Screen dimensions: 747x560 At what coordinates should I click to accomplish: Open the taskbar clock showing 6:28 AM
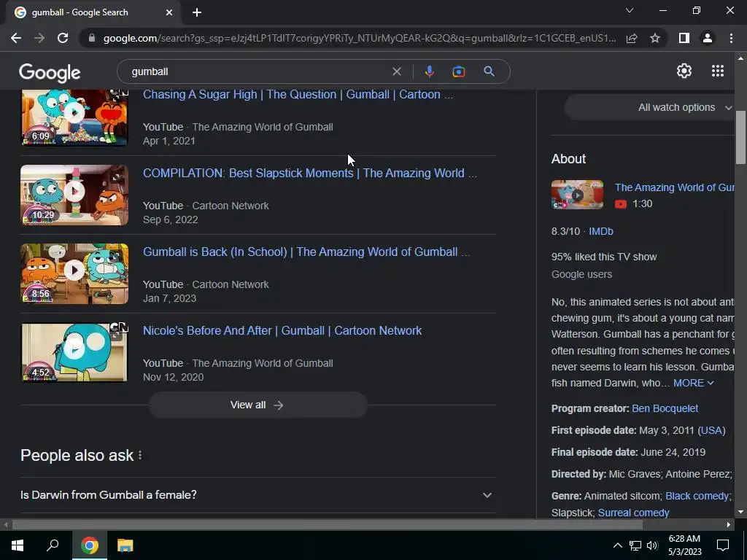click(x=684, y=545)
